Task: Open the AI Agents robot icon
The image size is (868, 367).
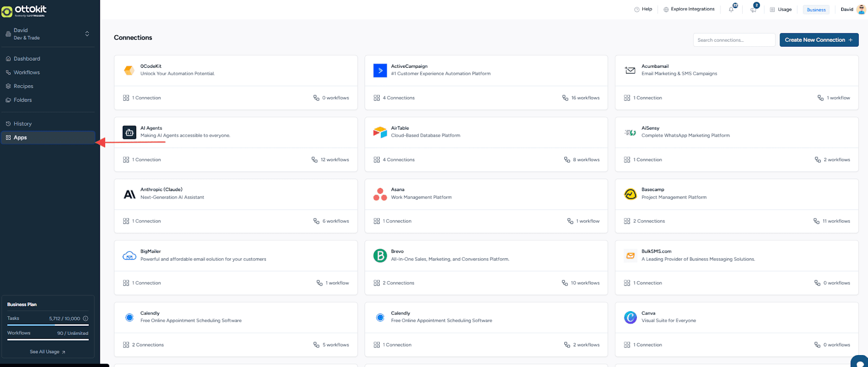Action: (129, 132)
